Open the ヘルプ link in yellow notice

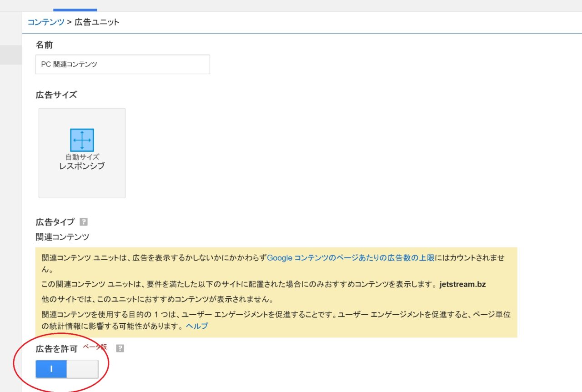(197, 326)
